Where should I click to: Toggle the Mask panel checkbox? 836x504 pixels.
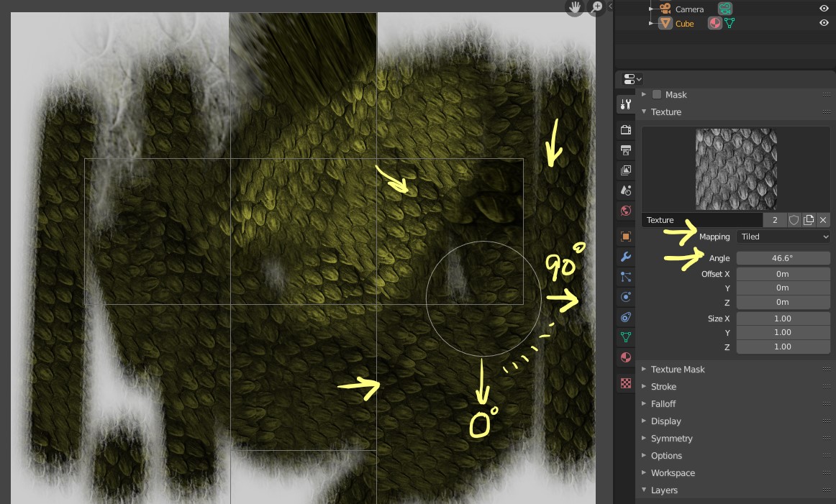(656, 94)
